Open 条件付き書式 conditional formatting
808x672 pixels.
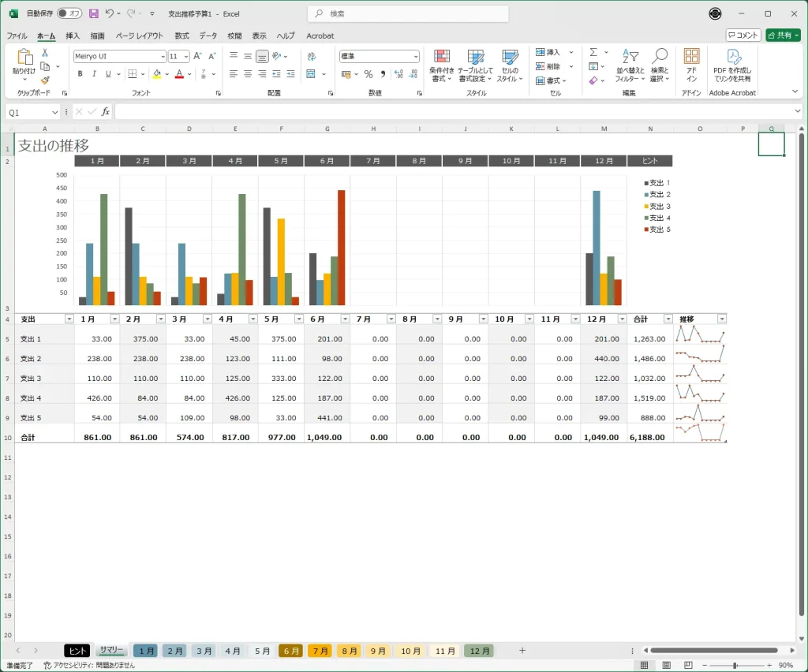[x=442, y=65]
